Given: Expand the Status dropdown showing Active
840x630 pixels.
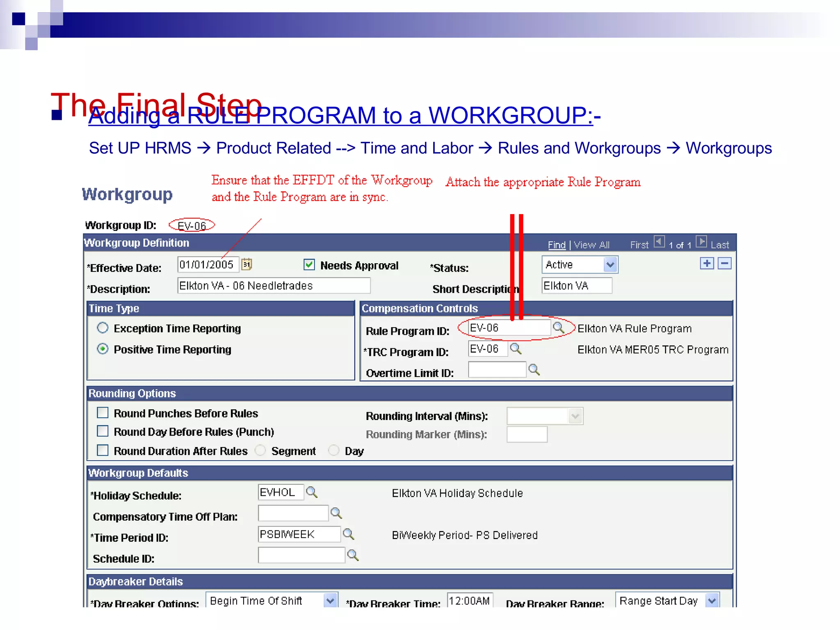Looking at the screenshot, I should coord(610,265).
